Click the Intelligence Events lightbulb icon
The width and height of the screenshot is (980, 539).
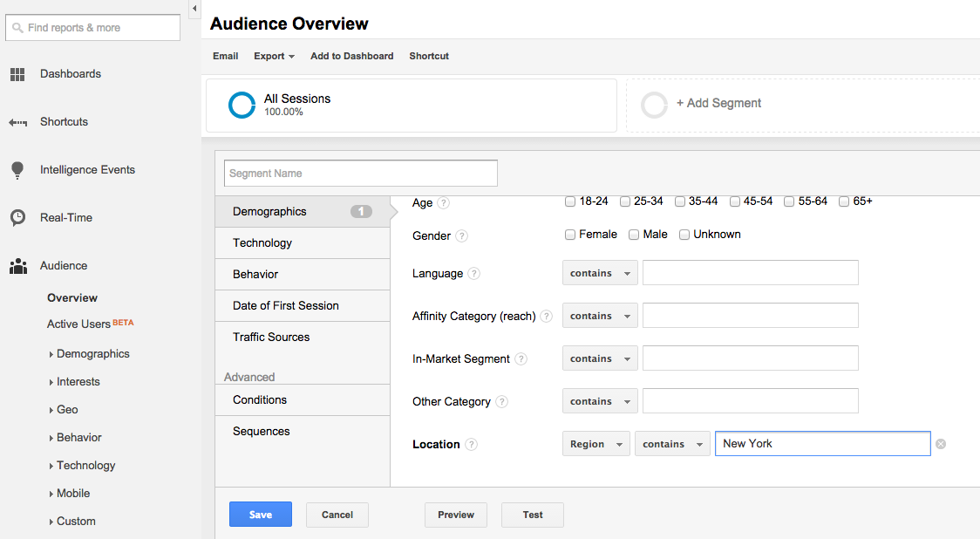click(x=17, y=170)
